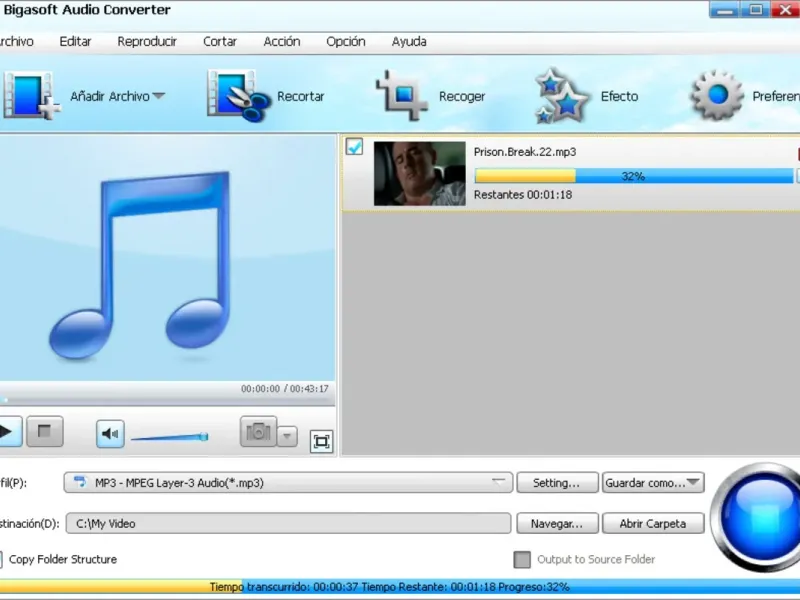Take a snapshot with camera icon
This screenshot has height=600, width=800.
[x=258, y=432]
